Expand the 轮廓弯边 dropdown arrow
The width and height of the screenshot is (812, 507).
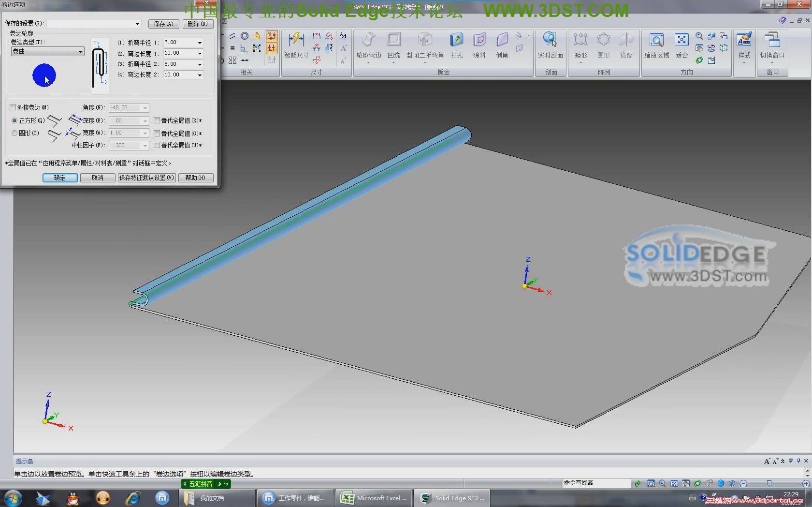pos(368,63)
